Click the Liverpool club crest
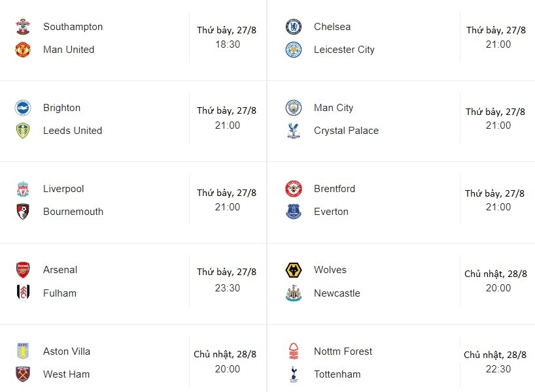The image size is (535, 392). [x=23, y=189]
